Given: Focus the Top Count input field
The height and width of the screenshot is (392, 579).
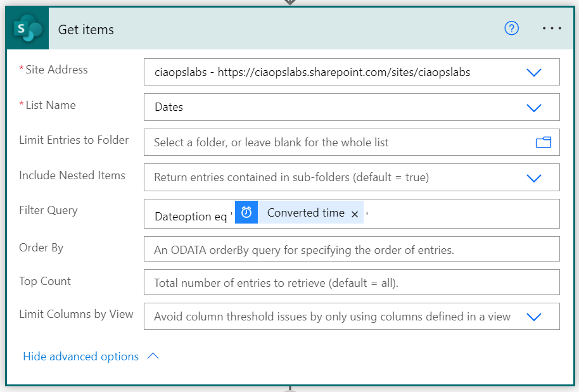Looking at the screenshot, I should pos(352,283).
